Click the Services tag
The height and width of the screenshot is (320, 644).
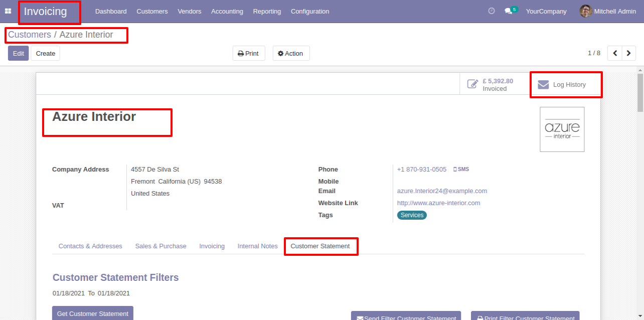(412, 215)
